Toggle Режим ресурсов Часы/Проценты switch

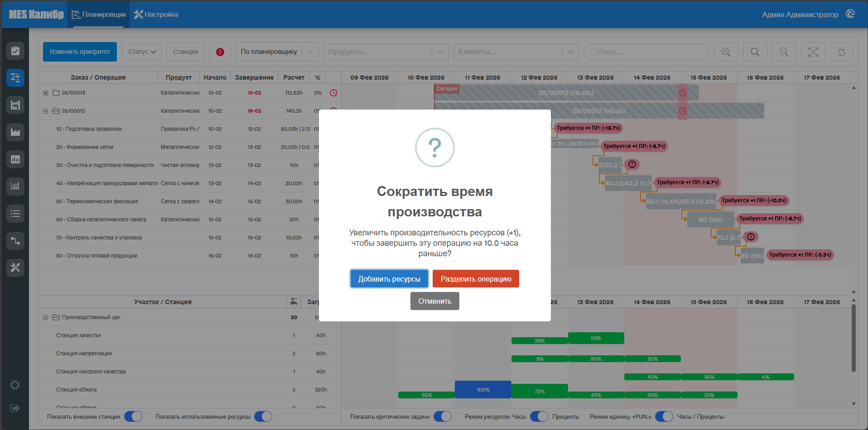(539, 416)
